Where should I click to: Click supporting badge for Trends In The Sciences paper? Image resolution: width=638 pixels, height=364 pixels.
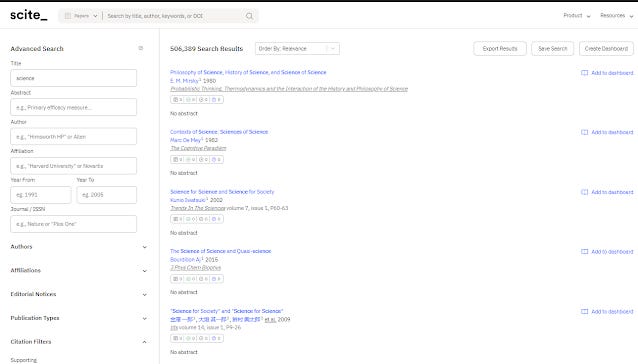pyautogui.click(x=191, y=219)
